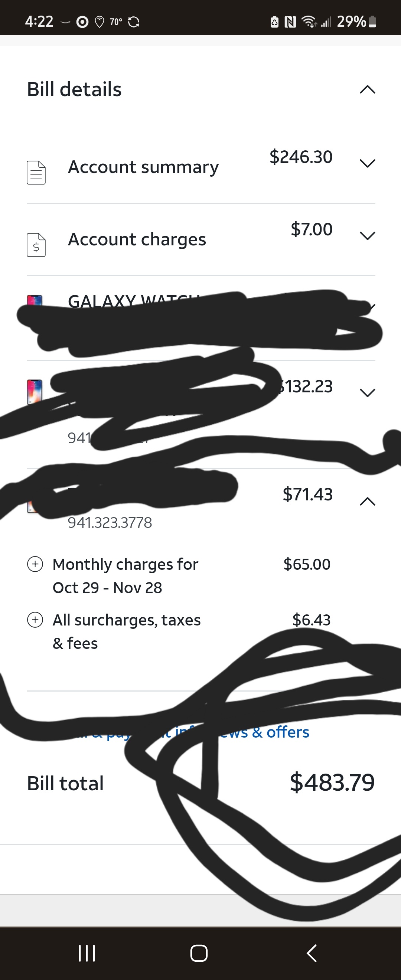Screen dimensions: 401x980
Task: Tap the Android back button
Action: [312, 953]
